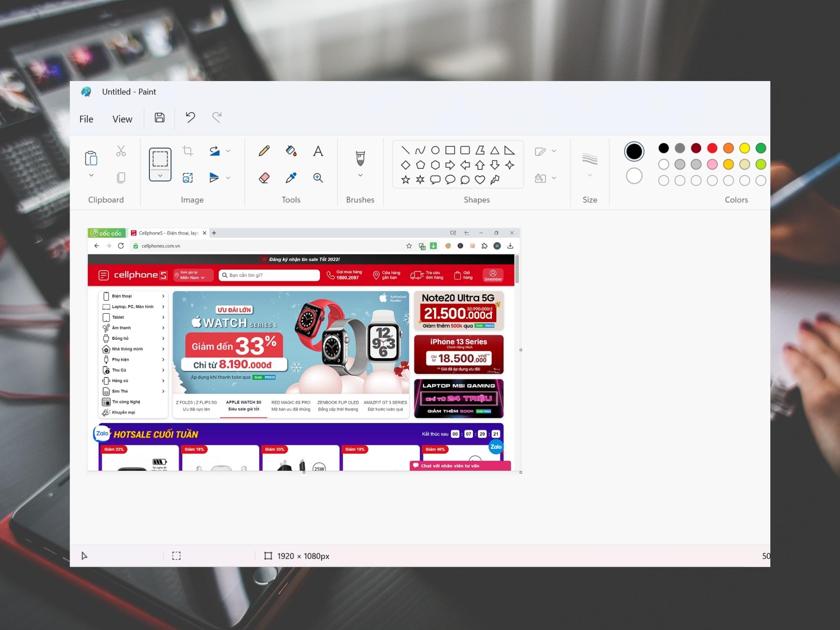Choose the rectangular Select tool
The image size is (840, 630).
[x=160, y=159]
